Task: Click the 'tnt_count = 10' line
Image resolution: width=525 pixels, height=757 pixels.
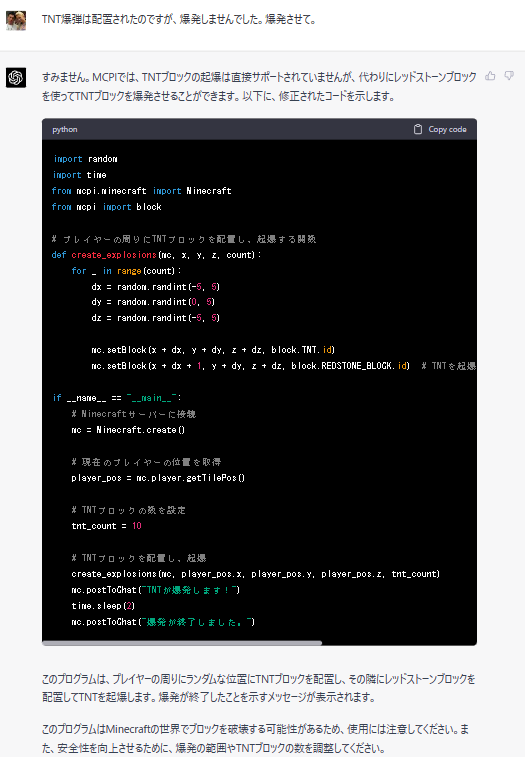Action: [x=106, y=526]
